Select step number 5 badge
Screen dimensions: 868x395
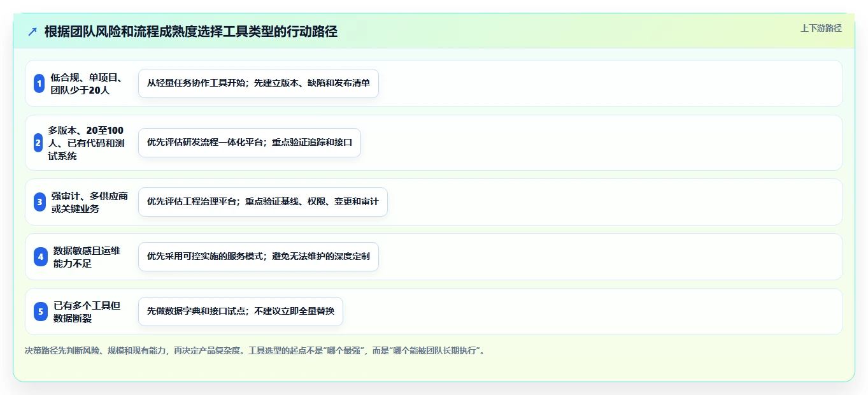pos(41,312)
